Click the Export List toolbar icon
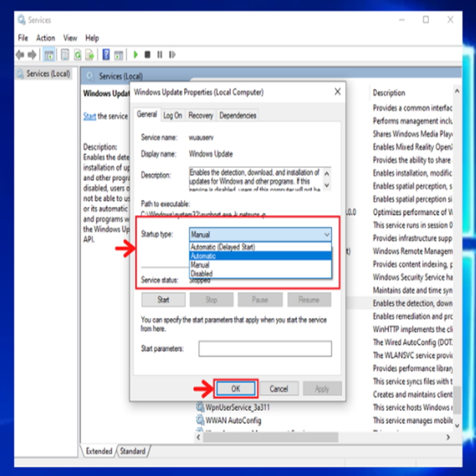Viewport: 476px width, 476px height. 90,55
